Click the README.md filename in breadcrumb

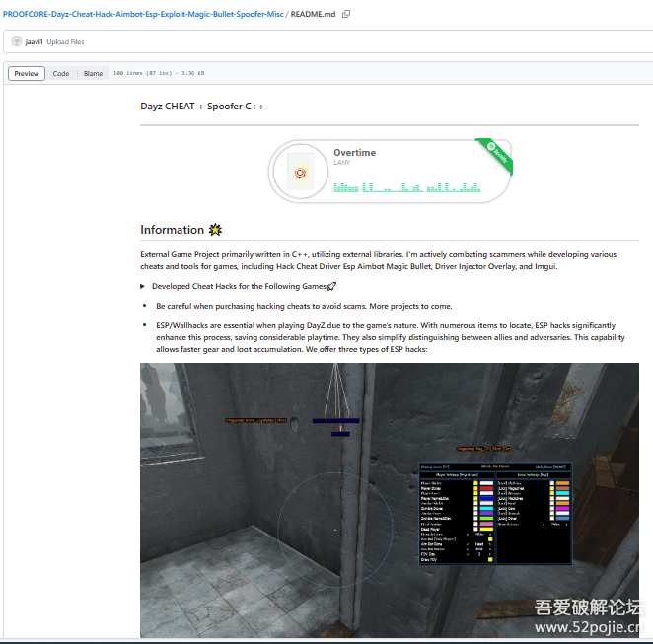pyautogui.click(x=313, y=14)
